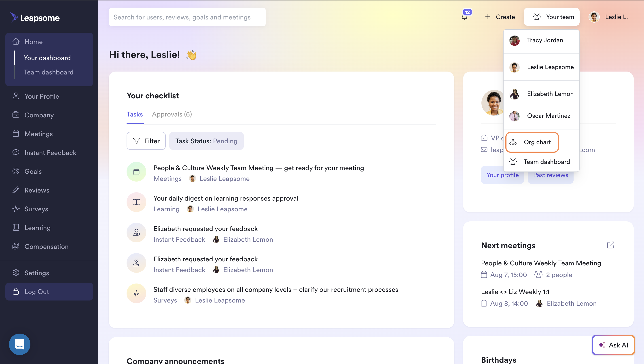644x364 pixels.
Task: Click the book icon beside the daily digest task
Action: pyautogui.click(x=136, y=202)
